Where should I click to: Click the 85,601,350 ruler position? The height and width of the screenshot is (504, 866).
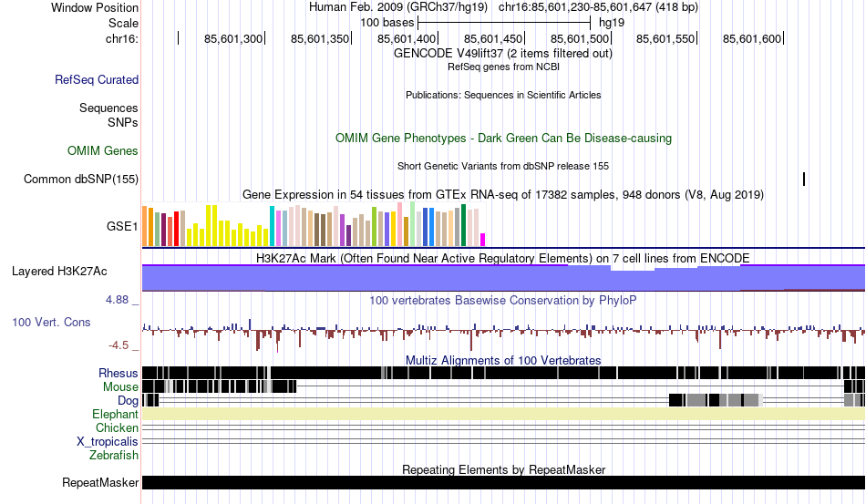point(320,38)
